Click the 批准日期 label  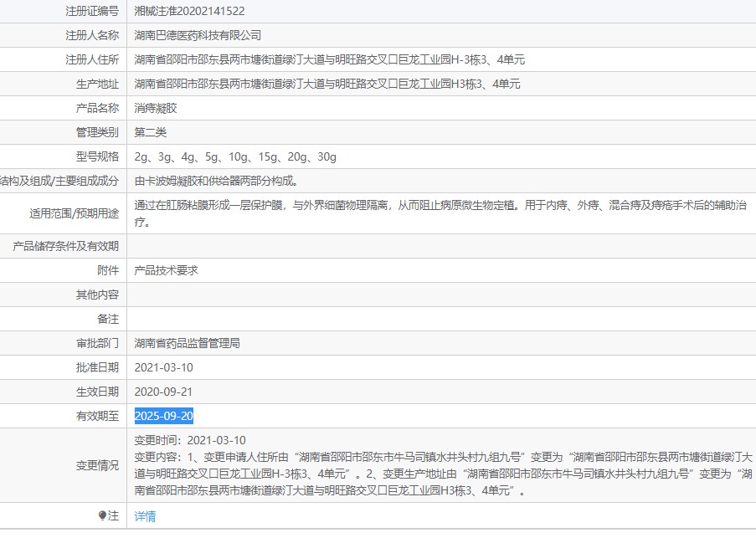pyautogui.click(x=97, y=367)
